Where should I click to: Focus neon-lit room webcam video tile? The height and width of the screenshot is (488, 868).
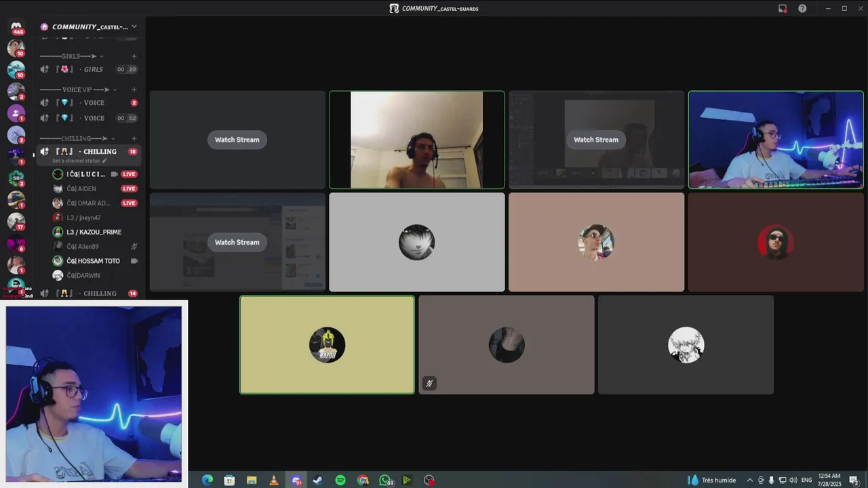coord(776,140)
